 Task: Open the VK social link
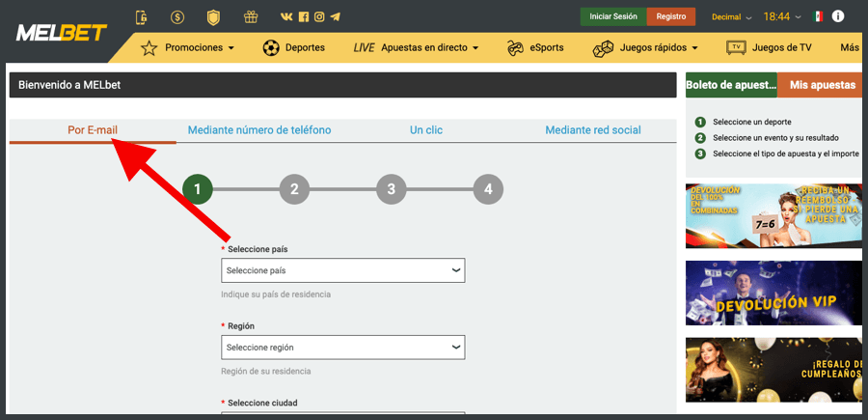[x=286, y=17]
